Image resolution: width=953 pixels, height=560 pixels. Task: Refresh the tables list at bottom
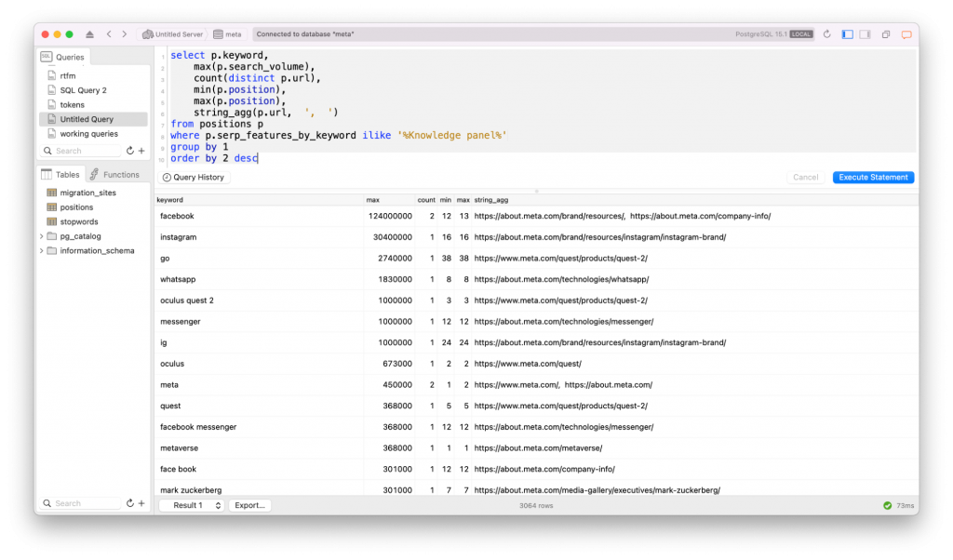130,503
